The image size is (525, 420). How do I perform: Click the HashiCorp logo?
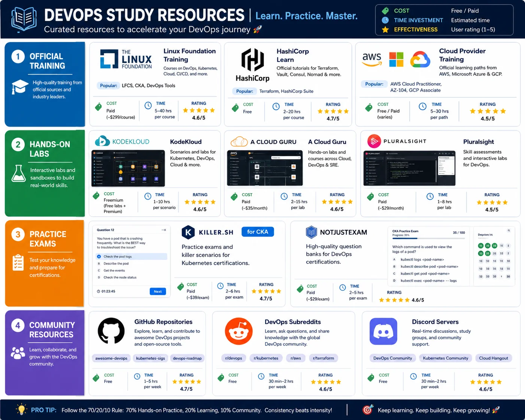(252, 65)
